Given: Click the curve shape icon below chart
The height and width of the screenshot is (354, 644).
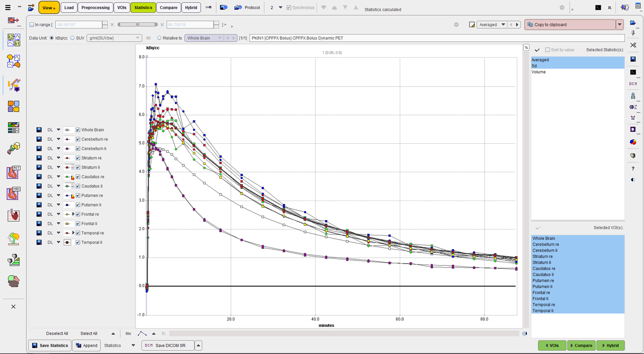Looking at the screenshot, I should click(142, 334).
